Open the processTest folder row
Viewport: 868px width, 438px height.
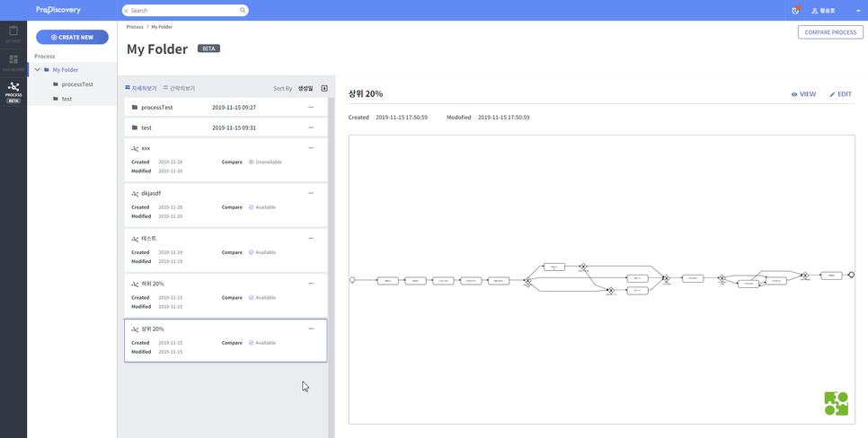click(226, 108)
